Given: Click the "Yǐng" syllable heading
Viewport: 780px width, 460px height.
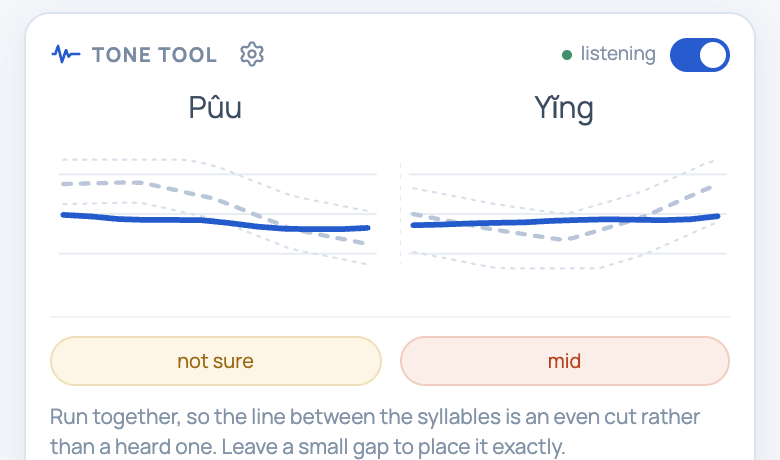Looking at the screenshot, I should coord(564,108).
